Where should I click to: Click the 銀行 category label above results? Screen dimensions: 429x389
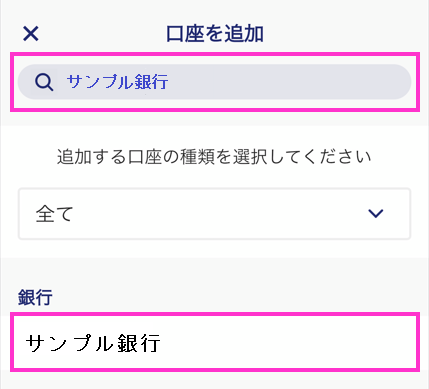click(x=35, y=297)
